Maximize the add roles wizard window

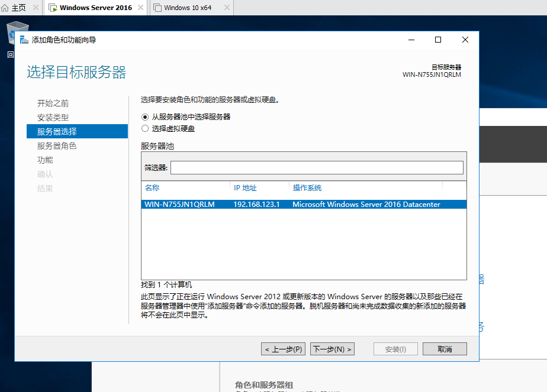click(x=438, y=40)
